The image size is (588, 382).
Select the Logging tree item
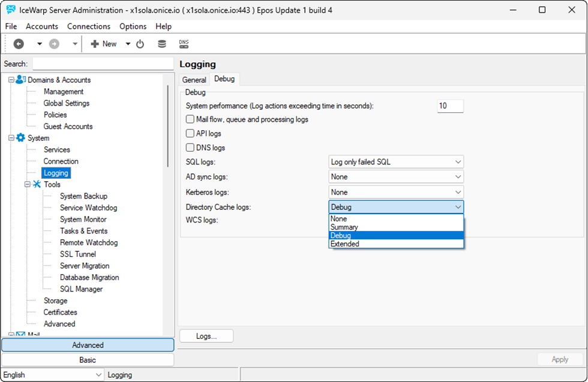tap(56, 173)
